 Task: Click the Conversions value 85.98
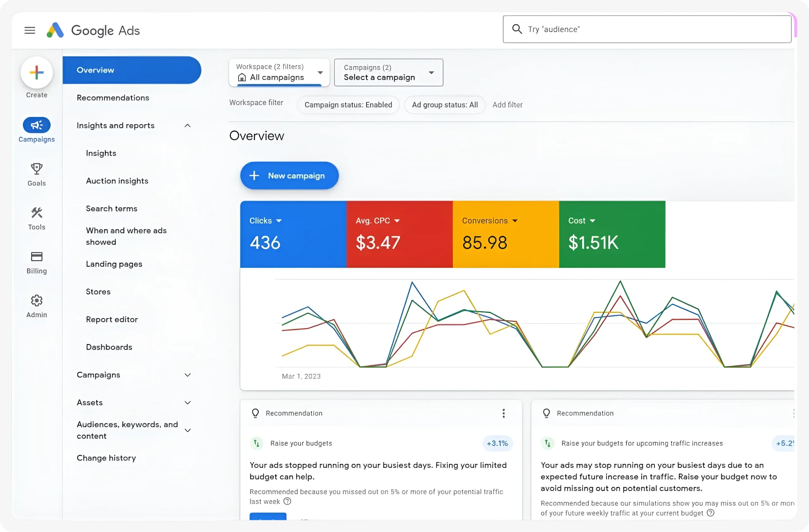pyautogui.click(x=484, y=243)
